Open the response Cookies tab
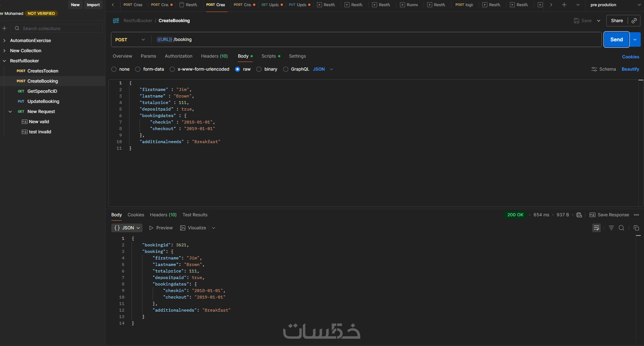The width and height of the screenshot is (644, 346). coord(136,215)
